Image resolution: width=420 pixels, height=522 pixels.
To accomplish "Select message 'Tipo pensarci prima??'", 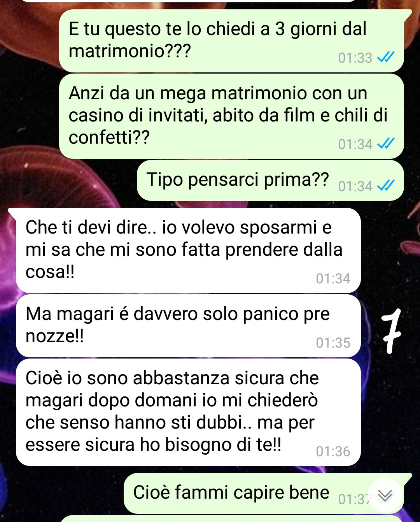I will (270, 180).
